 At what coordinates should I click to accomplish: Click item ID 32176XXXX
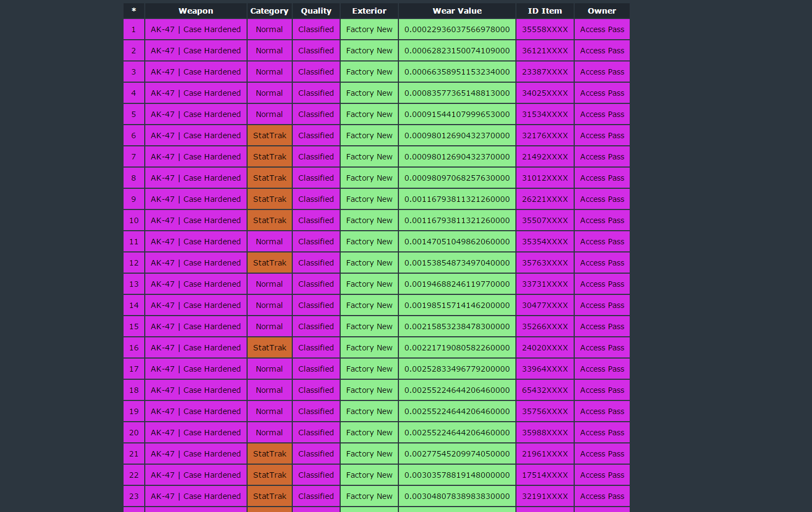click(x=545, y=135)
